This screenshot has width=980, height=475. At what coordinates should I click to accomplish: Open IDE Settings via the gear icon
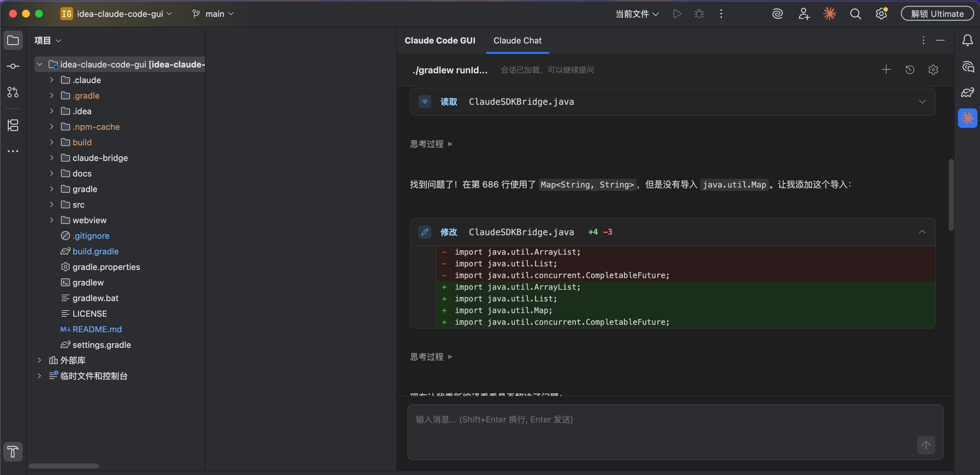coord(881,14)
